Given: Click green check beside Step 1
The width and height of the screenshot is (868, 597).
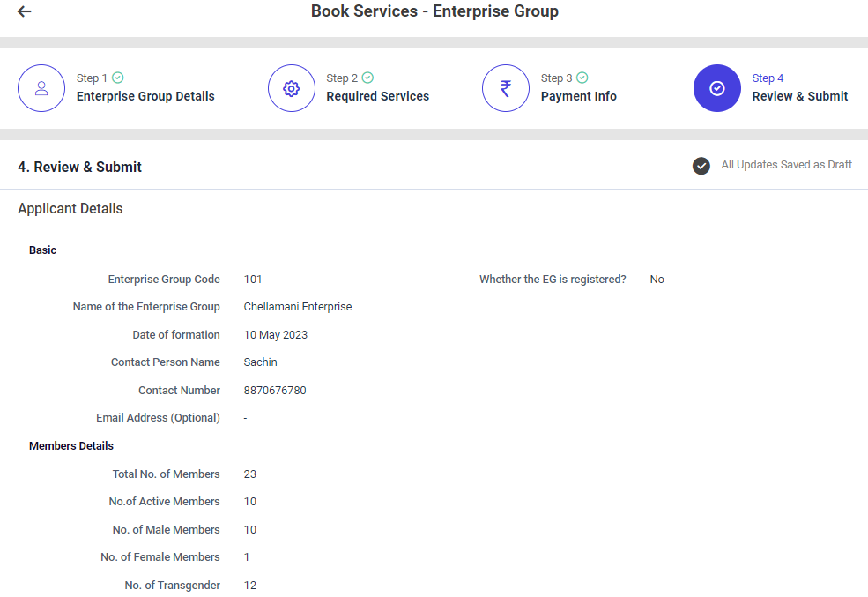Looking at the screenshot, I should (x=118, y=78).
